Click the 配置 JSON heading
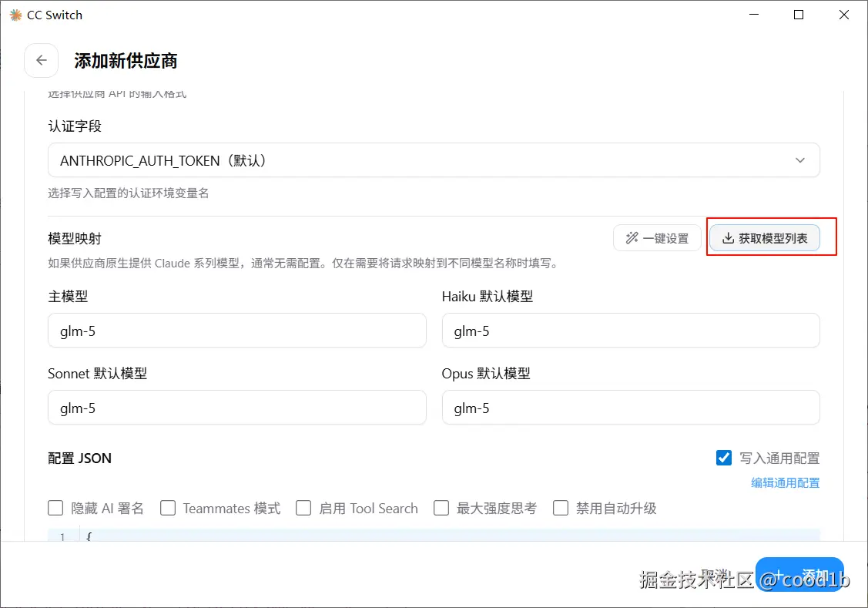 80,459
